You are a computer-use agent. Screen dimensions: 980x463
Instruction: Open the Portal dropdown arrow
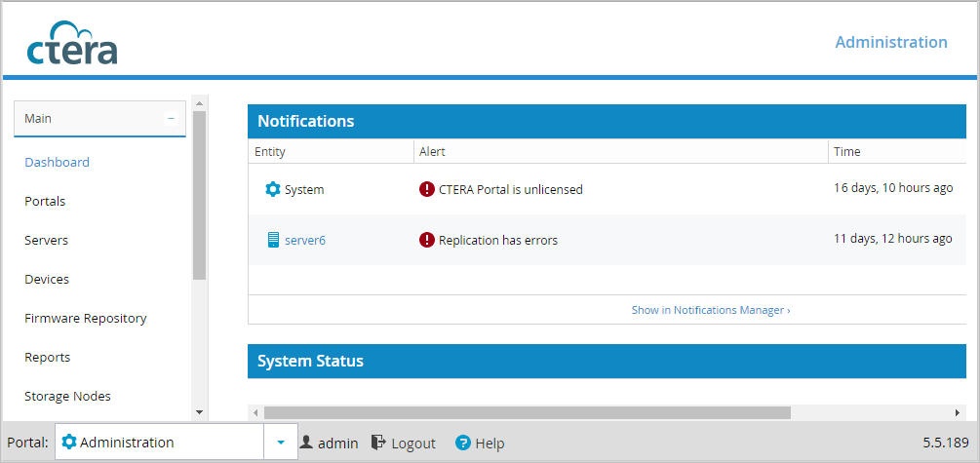(281, 443)
